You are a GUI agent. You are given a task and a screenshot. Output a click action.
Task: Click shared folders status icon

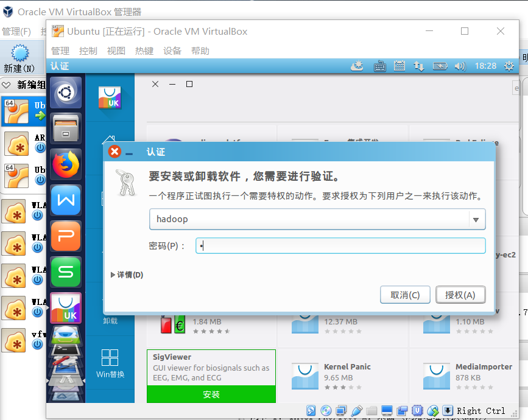point(371,411)
